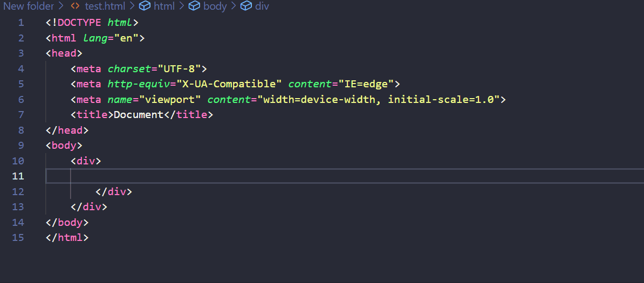
Task: Click the body breadcrumb segment
Action: pyautogui.click(x=215, y=6)
